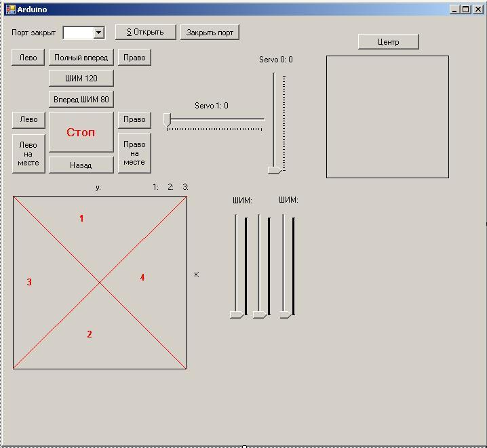Click the Arduino app icon in title bar

coord(10,9)
